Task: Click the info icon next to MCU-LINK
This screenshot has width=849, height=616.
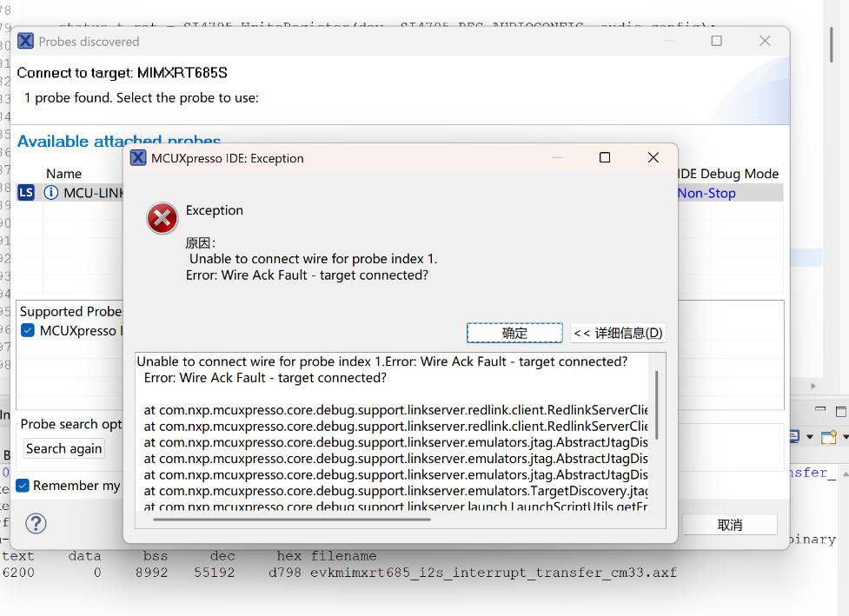Action: tap(51, 193)
